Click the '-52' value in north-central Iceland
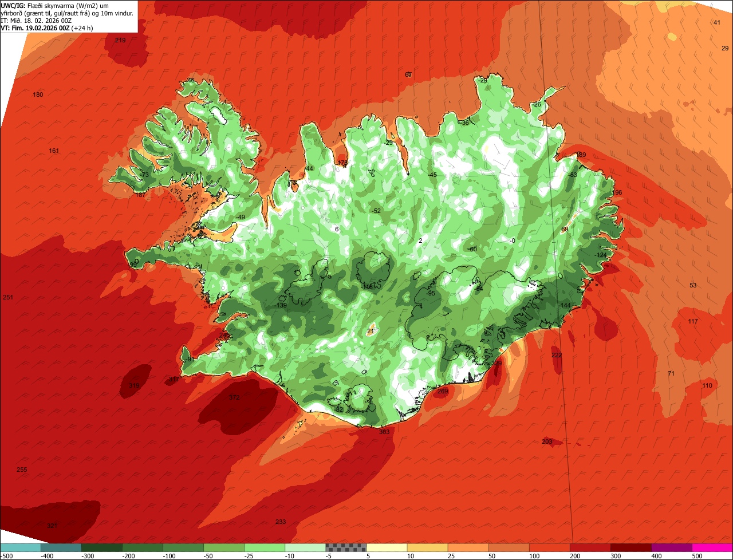The image size is (733, 560). [376, 211]
